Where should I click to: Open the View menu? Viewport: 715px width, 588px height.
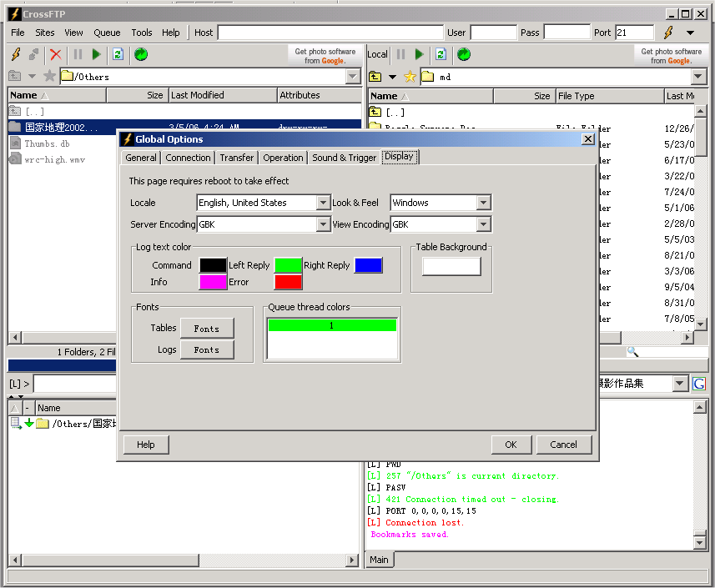74,33
